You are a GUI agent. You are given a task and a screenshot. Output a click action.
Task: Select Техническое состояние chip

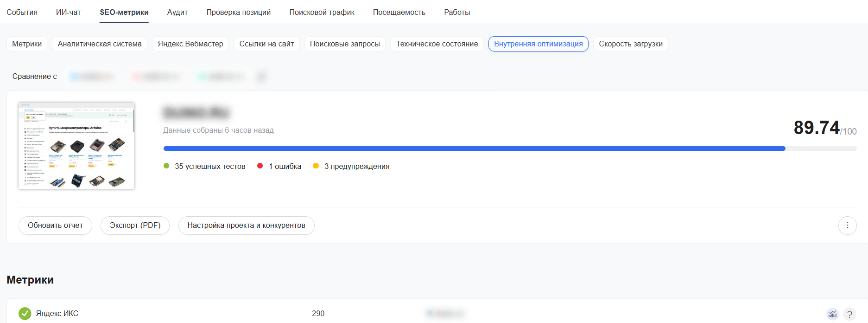click(x=437, y=44)
